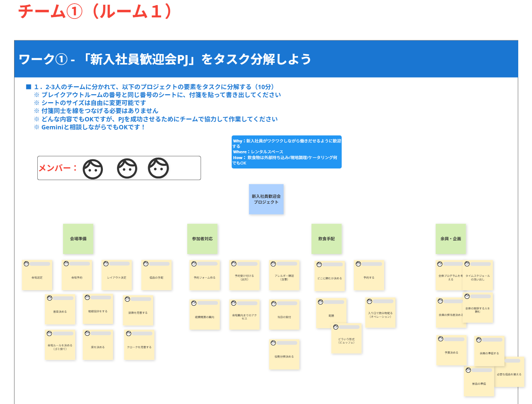Image resolution: width=532 pixels, height=404 pixels.
Task: Click the middle member face icon
Action: pyautogui.click(x=127, y=168)
